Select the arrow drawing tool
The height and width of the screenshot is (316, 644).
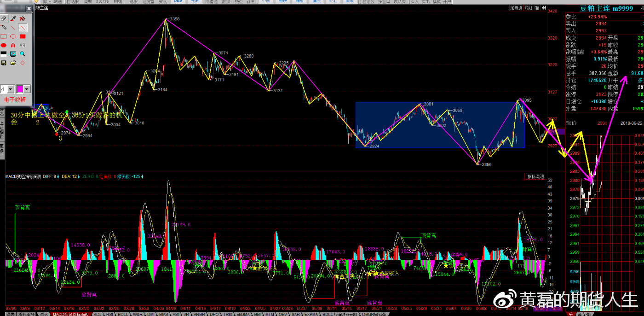pyautogui.click(x=23, y=27)
